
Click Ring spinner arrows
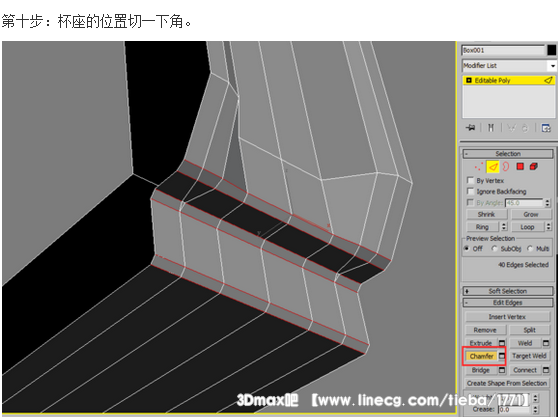click(x=504, y=227)
